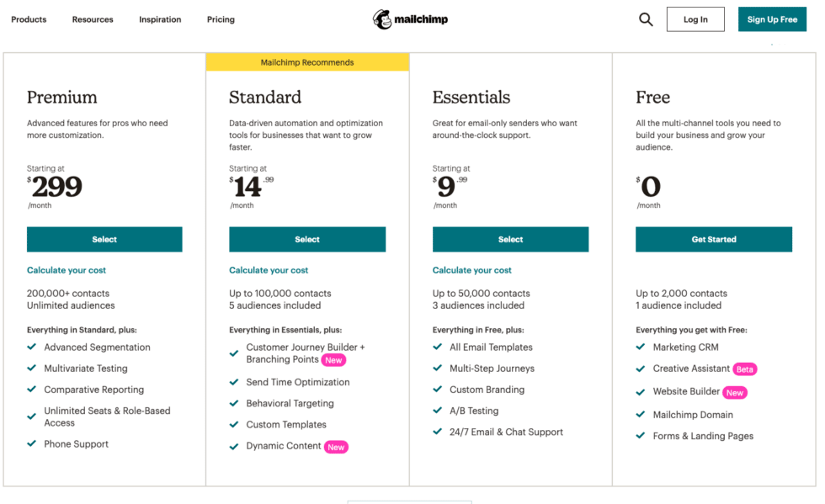Image resolution: width=825 pixels, height=504 pixels.
Task: Open Calculate your cost under Essentials
Action: (472, 270)
